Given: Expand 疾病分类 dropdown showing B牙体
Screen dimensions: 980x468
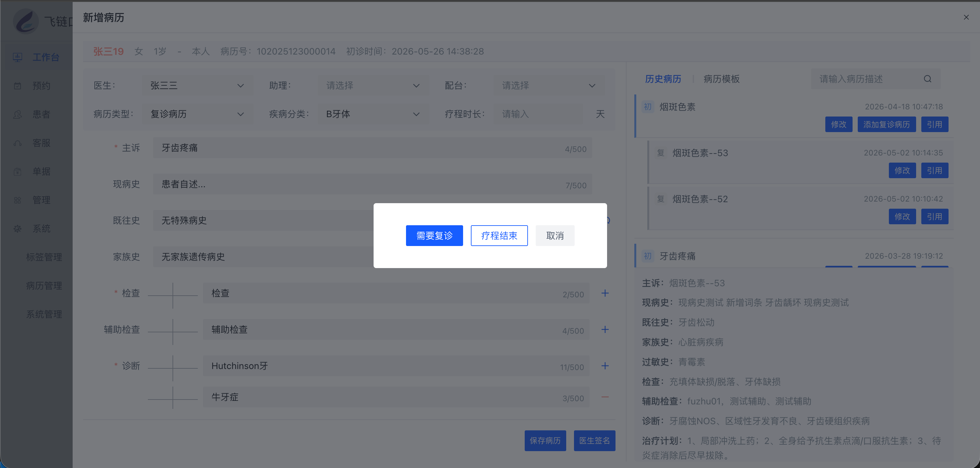Looking at the screenshot, I should 373,114.
